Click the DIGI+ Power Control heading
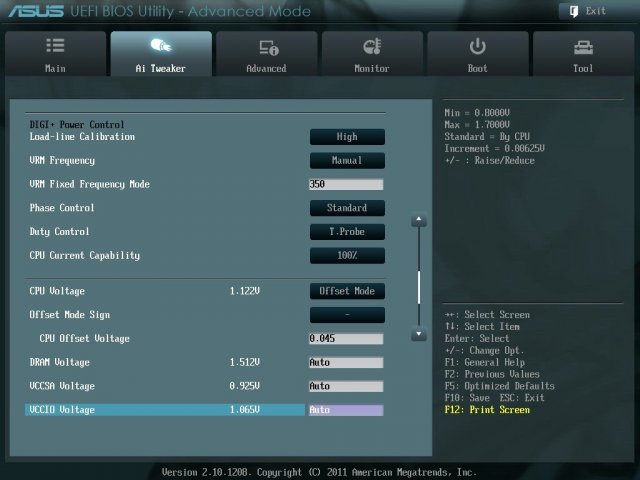Viewport: 640px width, 480px height. point(77,124)
